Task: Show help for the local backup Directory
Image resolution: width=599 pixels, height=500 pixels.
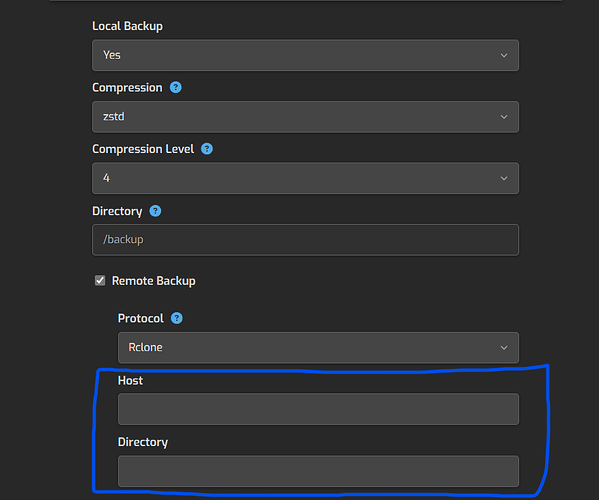Action: [155, 211]
